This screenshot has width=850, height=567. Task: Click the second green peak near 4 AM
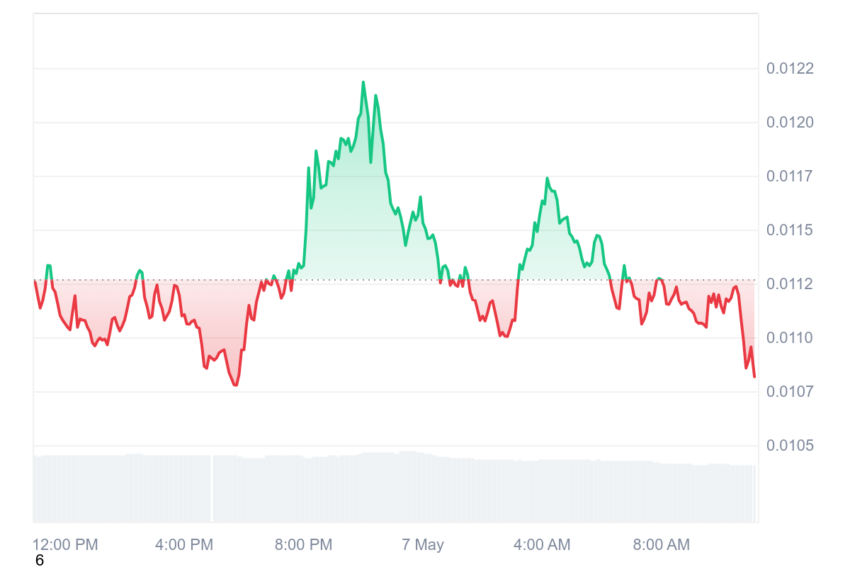point(547,178)
